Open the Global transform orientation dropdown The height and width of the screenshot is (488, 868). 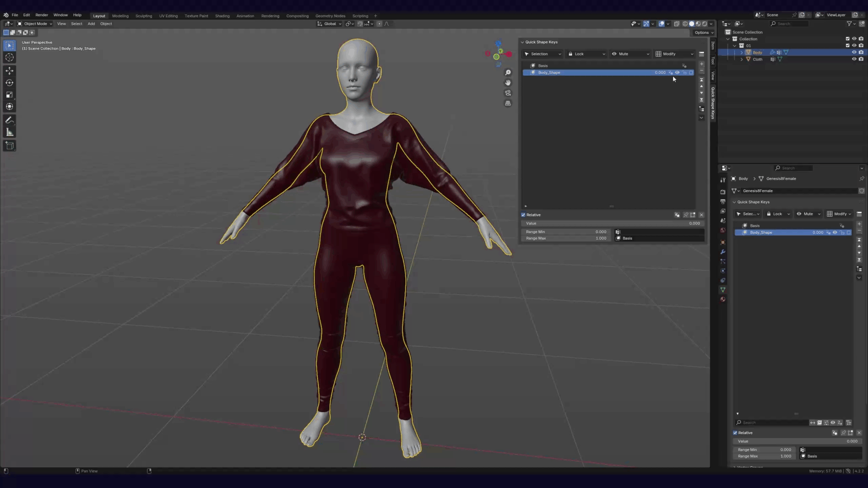click(x=329, y=24)
